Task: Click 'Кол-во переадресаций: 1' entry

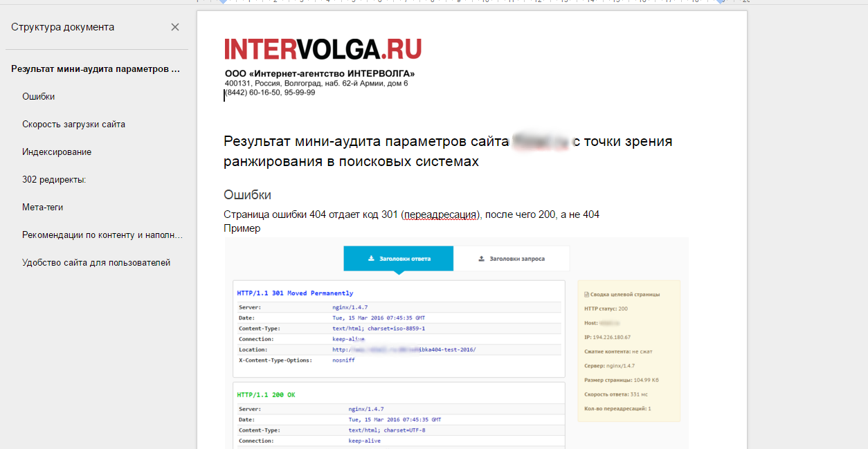Action: pyautogui.click(x=617, y=408)
